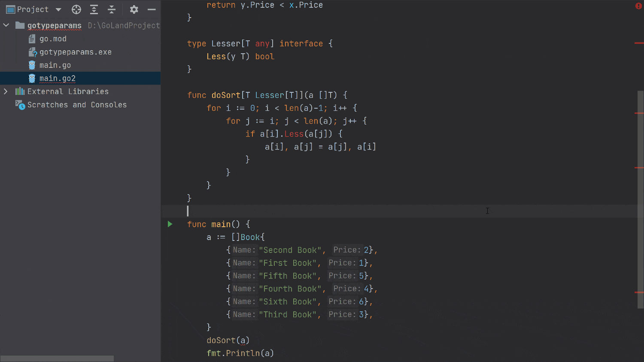Open the Project view options gear icon
Screen dimensions: 644x362
134,9
